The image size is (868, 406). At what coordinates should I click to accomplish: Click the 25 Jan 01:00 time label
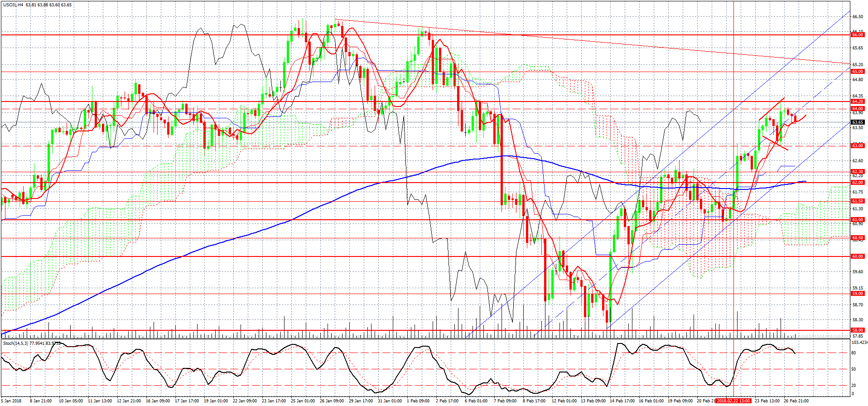coord(303,401)
